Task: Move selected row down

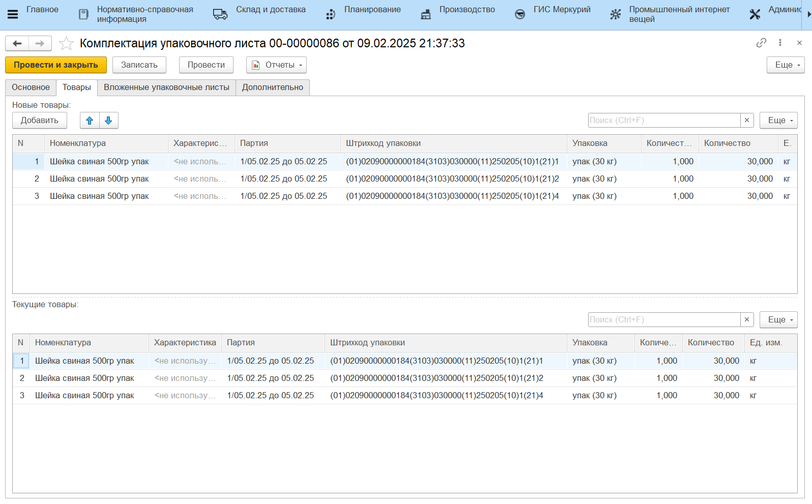Action: pyautogui.click(x=108, y=121)
